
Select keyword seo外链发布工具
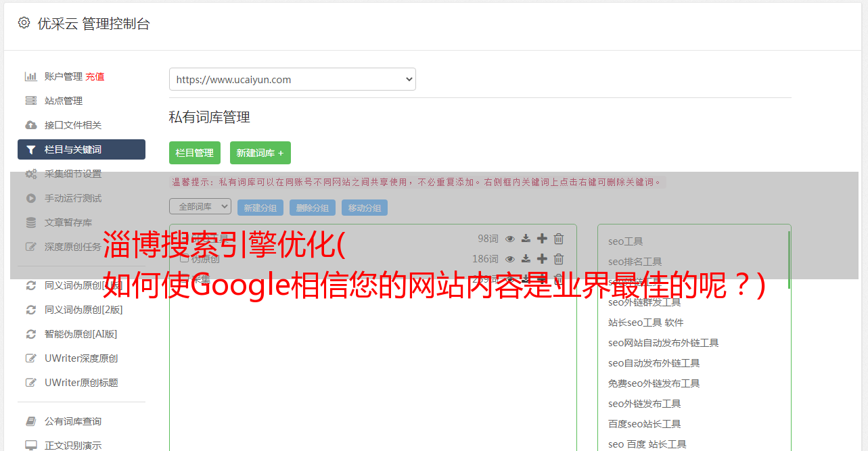tap(645, 404)
